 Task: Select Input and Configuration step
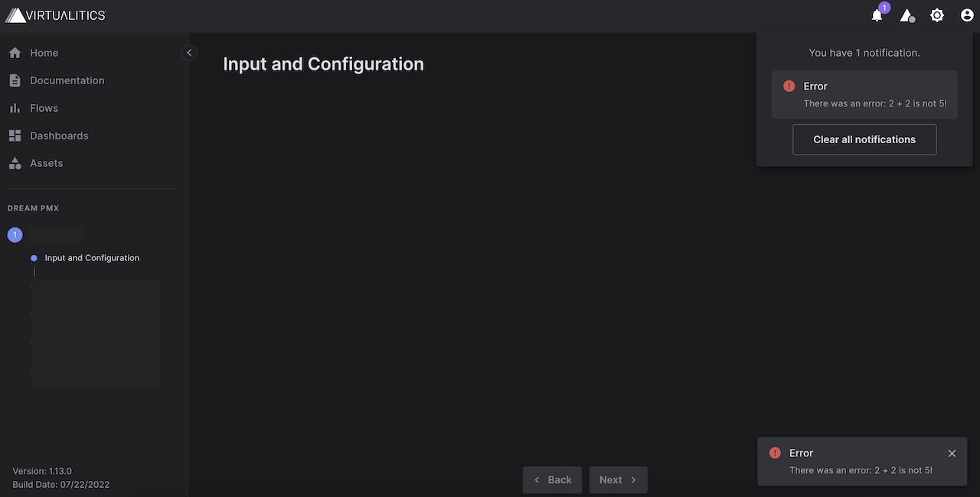[x=92, y=258]
